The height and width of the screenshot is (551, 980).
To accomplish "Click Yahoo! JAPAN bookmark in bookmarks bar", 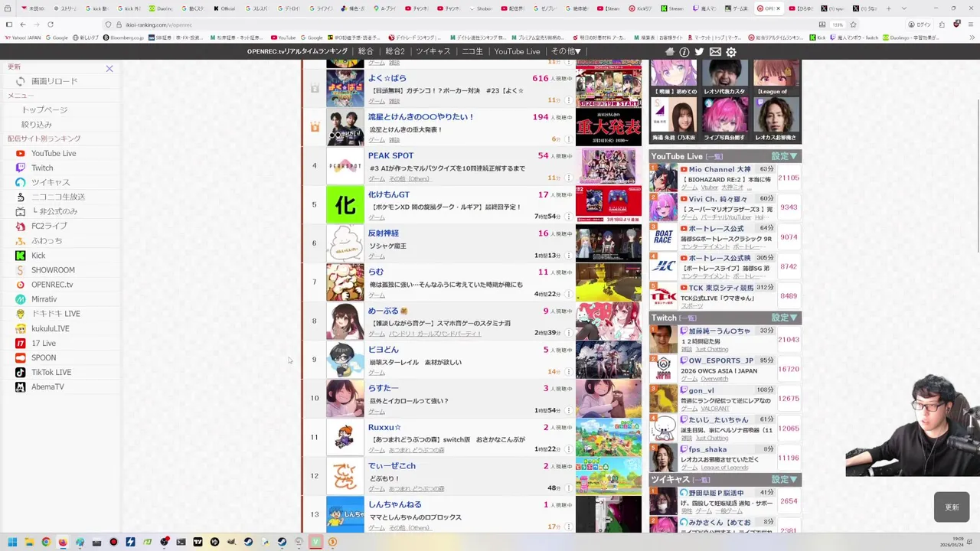I will [x=23, y=37].
